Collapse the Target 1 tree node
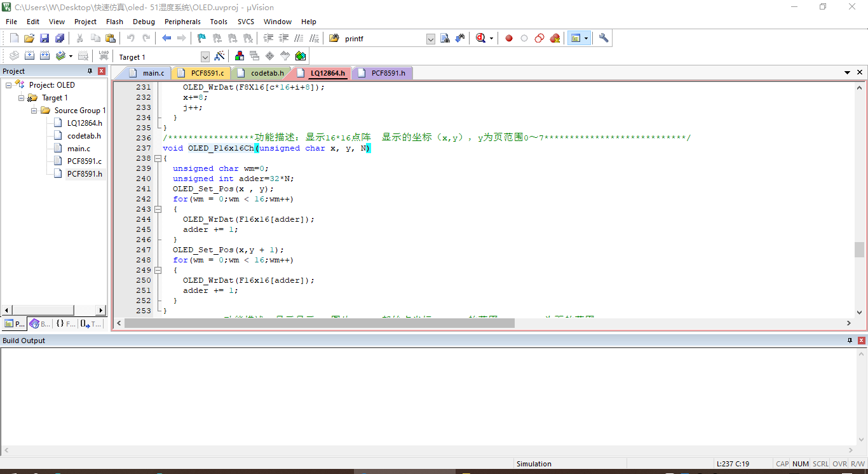This screenshot has width=868, height=474. [x=22, y=98]
